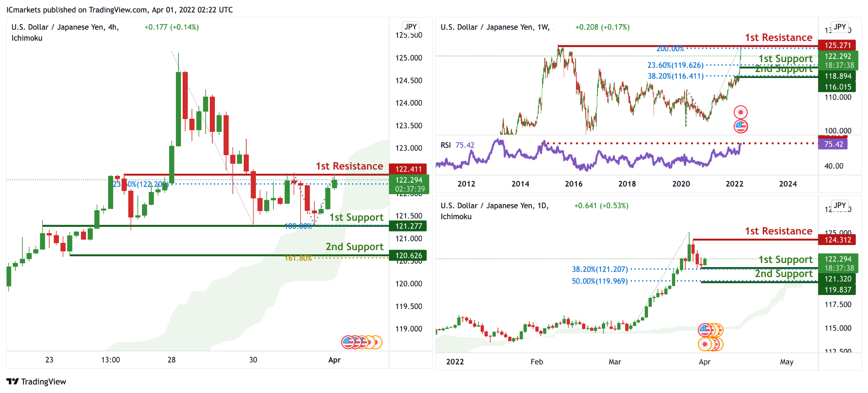Click the JPY currency label on daily chart
868x393 pixels.
pyautogui.click(x=840, y=205)
